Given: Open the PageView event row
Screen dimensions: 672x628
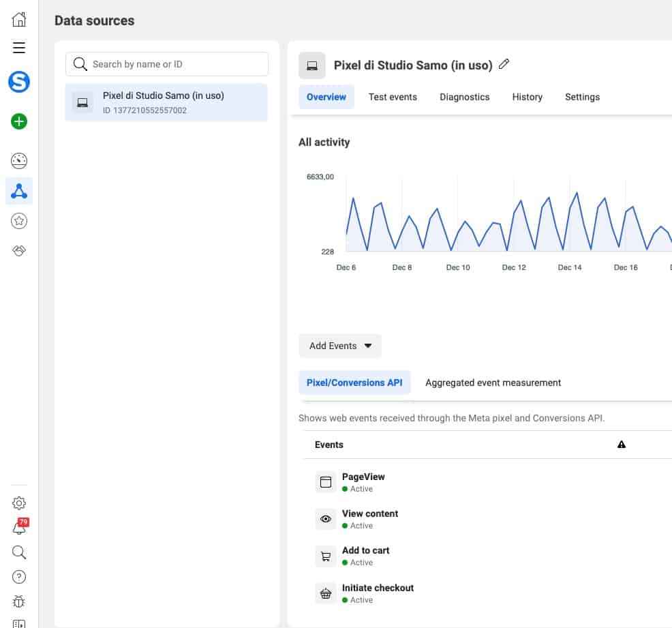Looking at the screenshot, I should pos(489,482).
